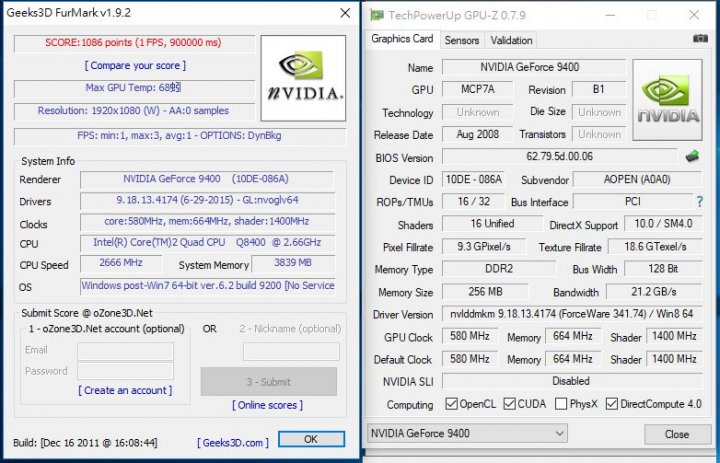This screenshot has width=720, height=463.
Task: Click OK in the FurMark window
Action: pyautogui.click(x=311, y=439)
